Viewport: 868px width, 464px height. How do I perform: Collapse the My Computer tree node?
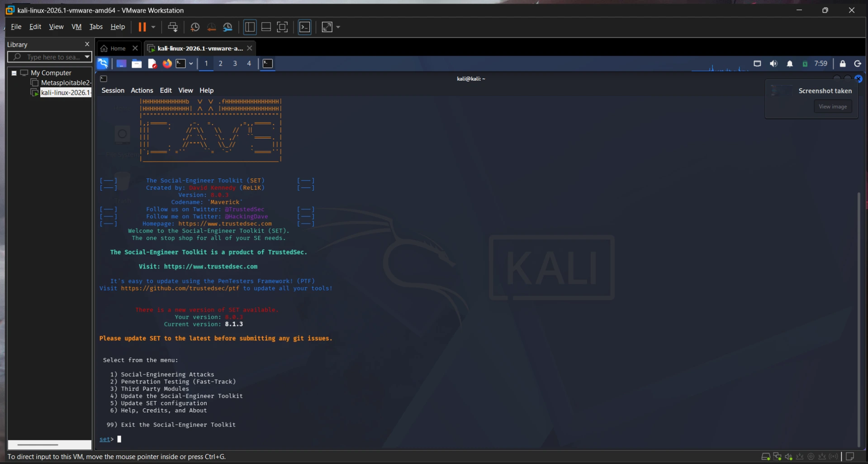[x=14, y=73]
